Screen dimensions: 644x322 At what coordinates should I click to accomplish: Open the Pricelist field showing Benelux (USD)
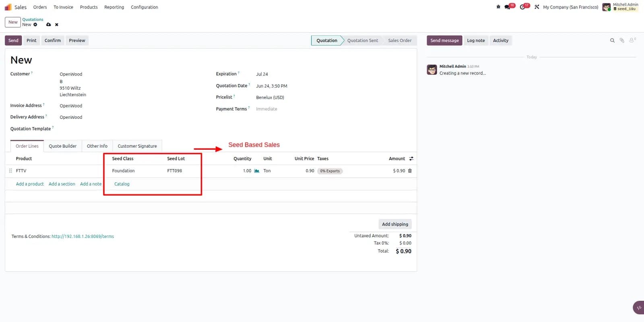point(270,97)
